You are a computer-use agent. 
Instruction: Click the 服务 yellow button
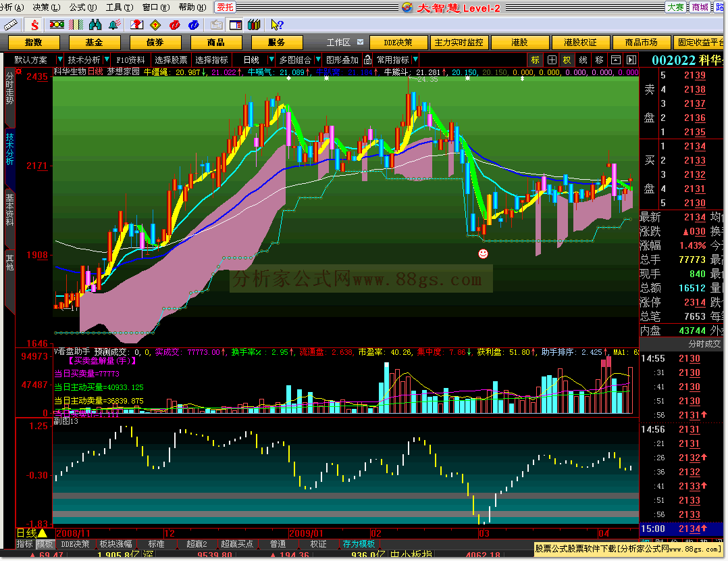[x=277, y=43]
